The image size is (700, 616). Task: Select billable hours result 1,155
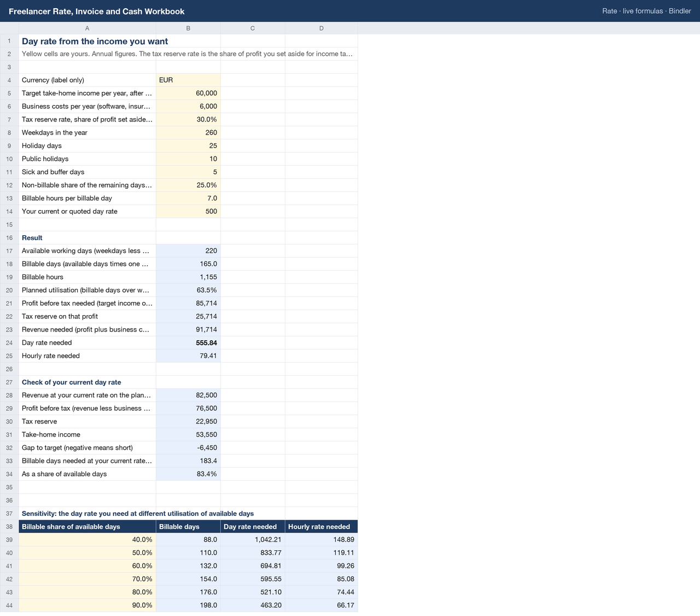[x=188, y=277]
